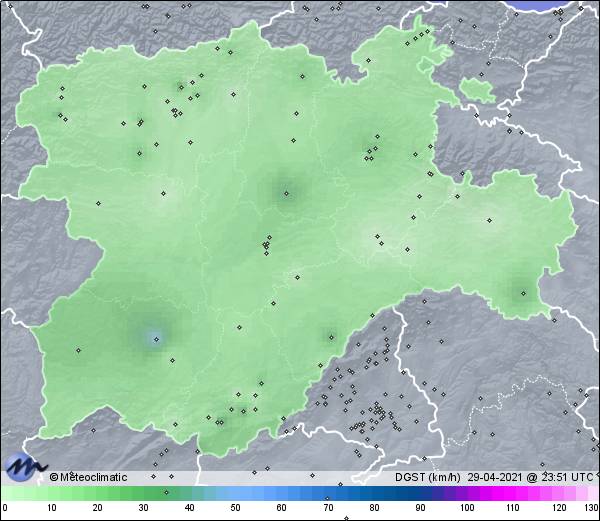The width and height of the screenshot is (600, 521).
Task: Click the 29-04-2021 date text
Action: point(495,477)
